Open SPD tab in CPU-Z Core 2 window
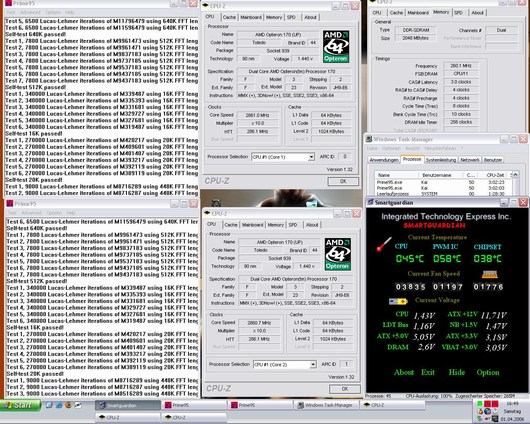This screenshot has height=424, width=530. [x=293, y=225]
